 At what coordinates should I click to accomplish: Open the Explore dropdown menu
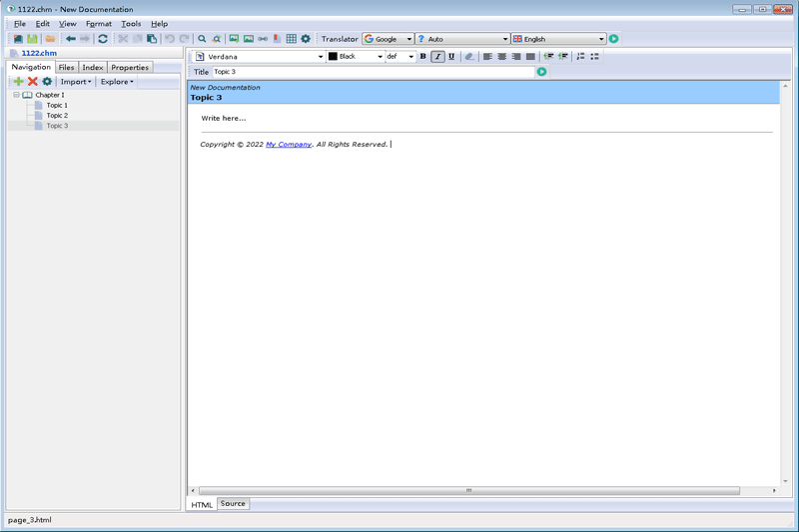pos(117,82)
